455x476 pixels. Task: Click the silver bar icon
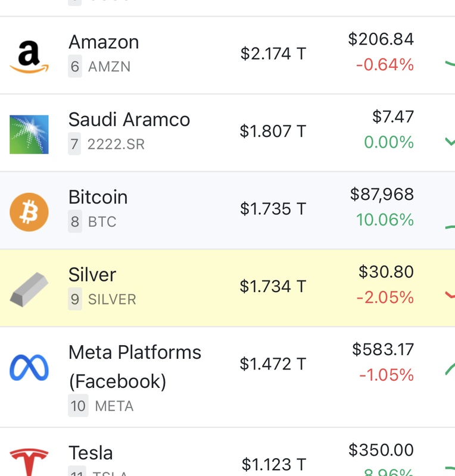click(29, 290)
